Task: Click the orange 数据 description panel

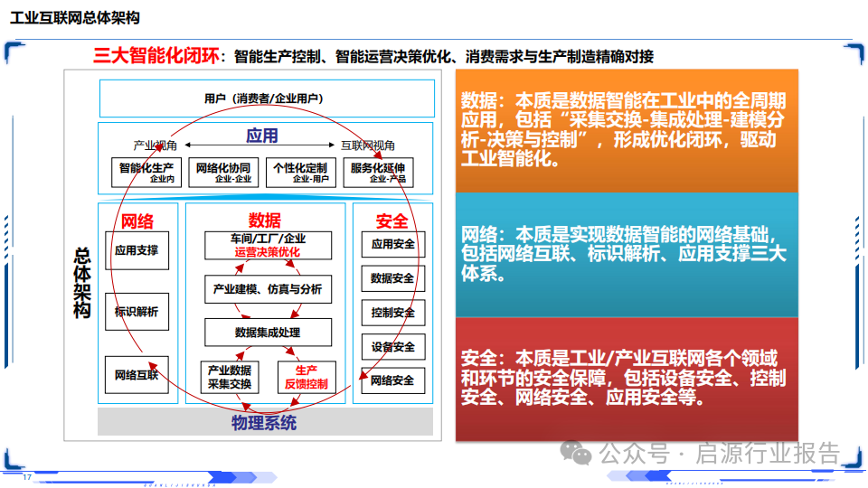Action: pos(627,131)
